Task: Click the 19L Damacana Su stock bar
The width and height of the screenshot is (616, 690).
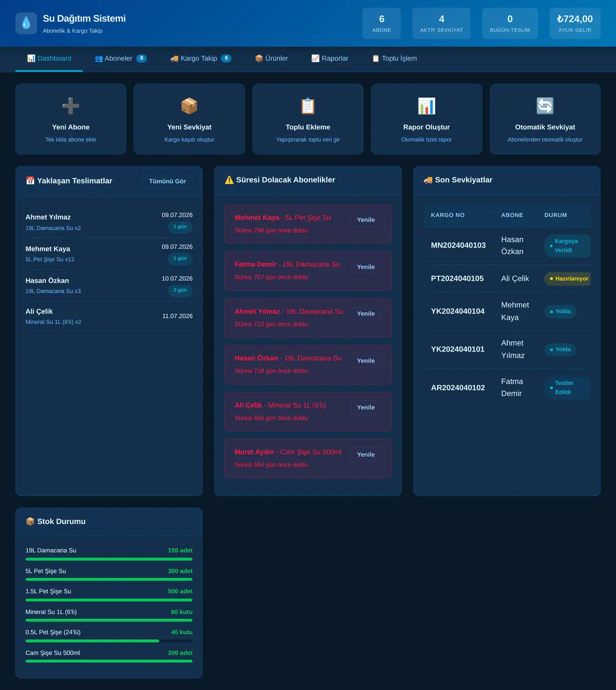Action: [x=109, y=559]
